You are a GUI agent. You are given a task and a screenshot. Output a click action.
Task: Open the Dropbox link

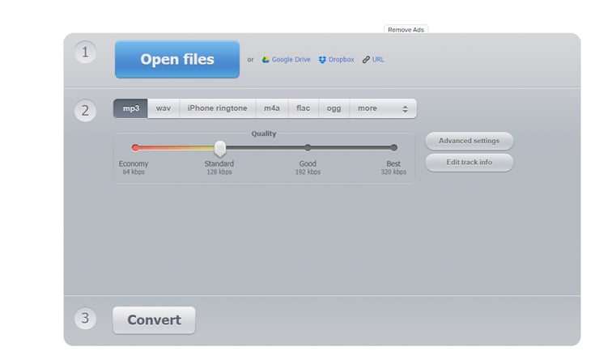pos(341,60)
